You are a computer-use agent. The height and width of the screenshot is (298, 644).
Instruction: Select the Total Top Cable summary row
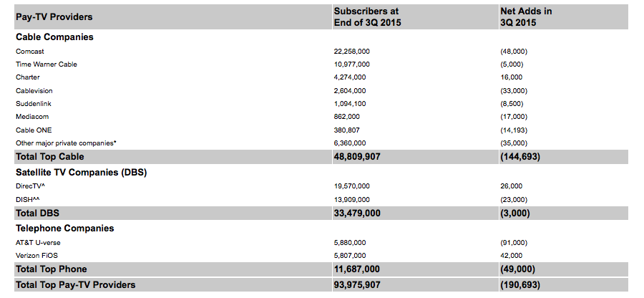click(x=50, y=156)
